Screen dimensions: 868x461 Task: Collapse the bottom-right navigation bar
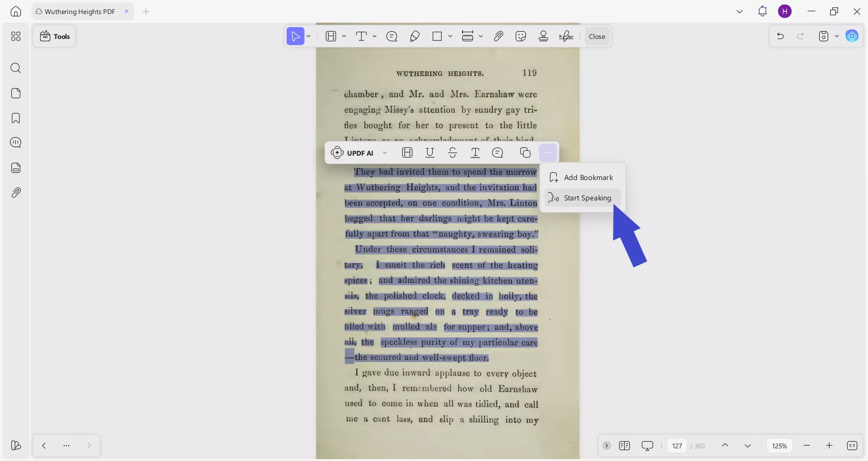[607, 446]
